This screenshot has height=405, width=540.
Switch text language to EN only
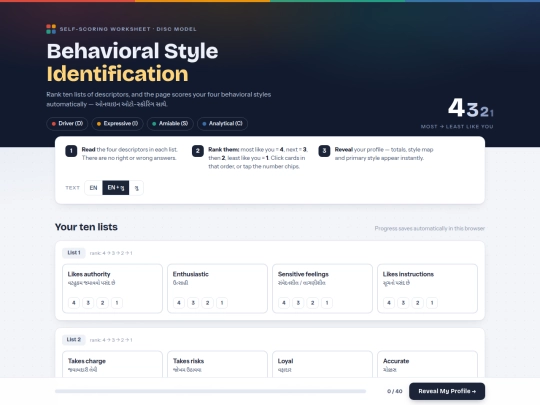[93, 188]
